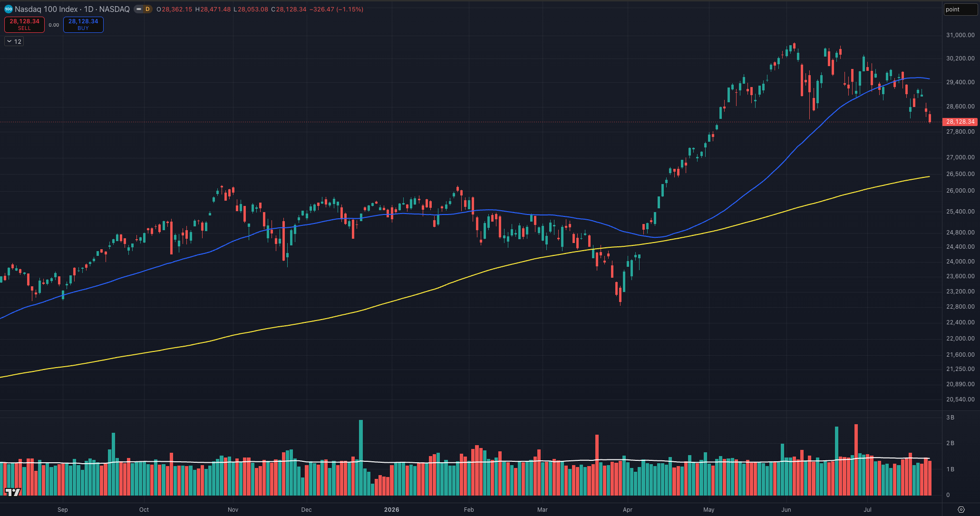Click the Mar label on time axis

tap(543, 510)
